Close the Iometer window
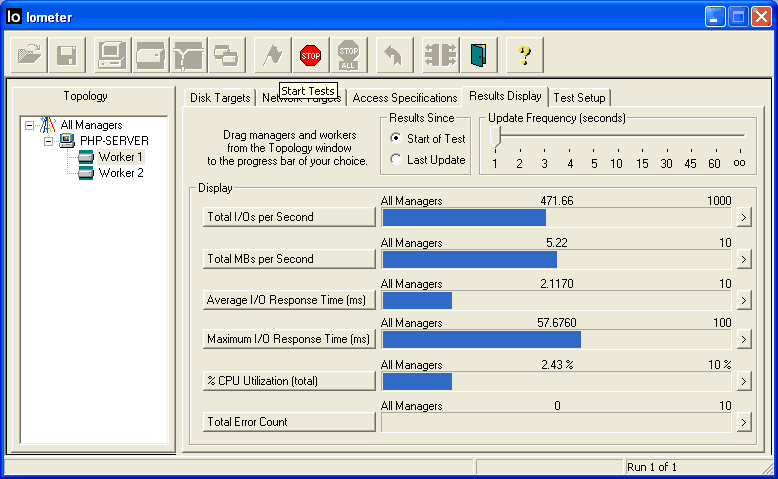 [x=761, y=17]
